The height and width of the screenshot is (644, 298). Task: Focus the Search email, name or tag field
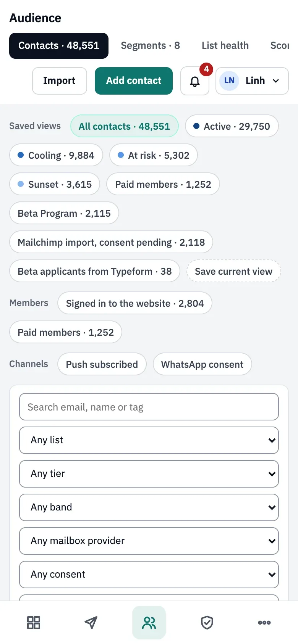coord(149,407)
